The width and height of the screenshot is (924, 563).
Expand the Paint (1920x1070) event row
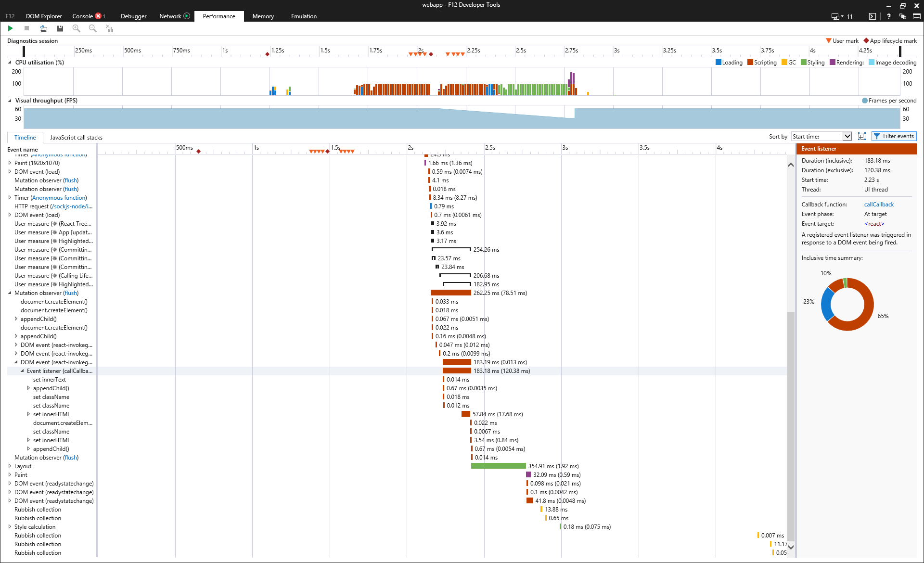[10, 163]
